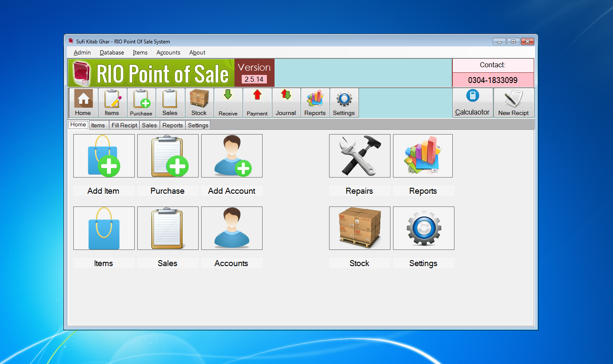
Task: Select the Home toolbar icon
Action: (x=83, y=102)
